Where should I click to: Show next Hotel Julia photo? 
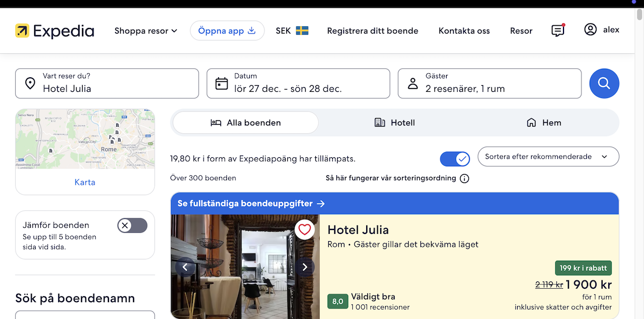[305, 267]
